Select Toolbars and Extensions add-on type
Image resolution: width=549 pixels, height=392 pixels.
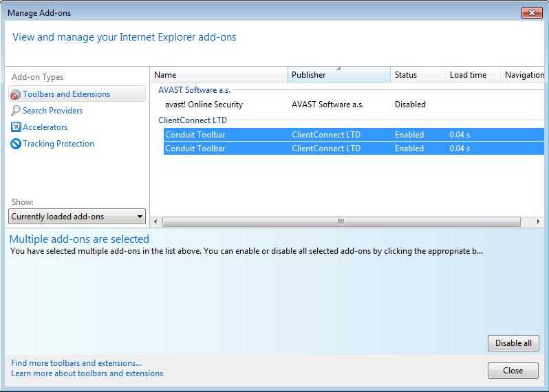coord(77,94)
